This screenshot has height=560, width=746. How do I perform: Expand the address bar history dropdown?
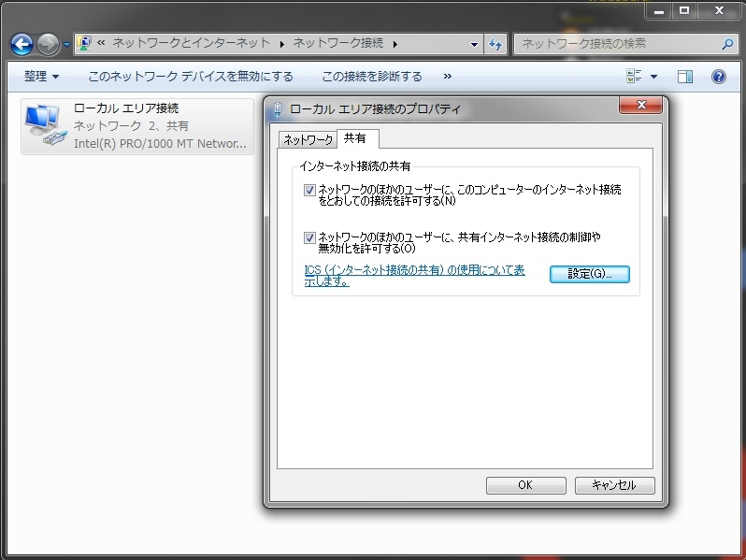click(474, 44)
